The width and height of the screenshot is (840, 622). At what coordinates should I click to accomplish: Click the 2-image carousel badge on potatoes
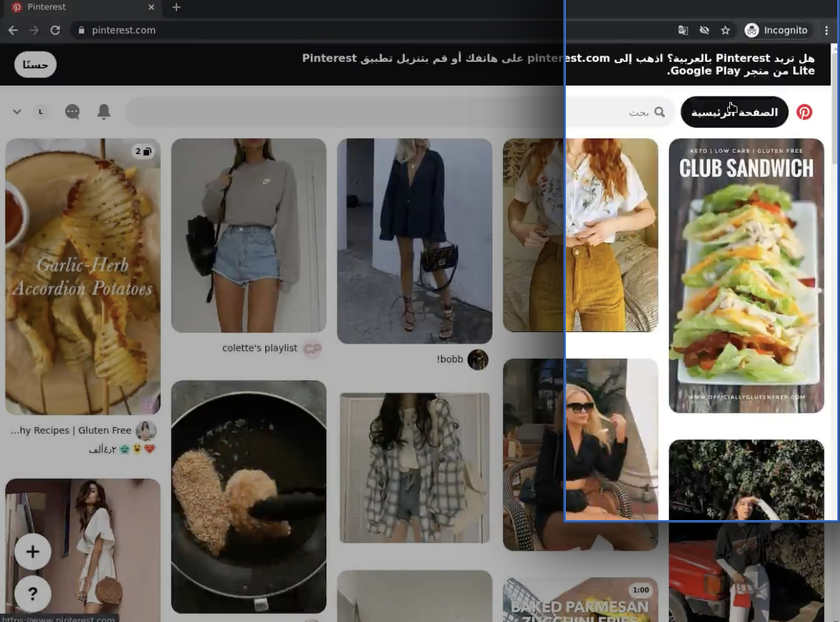(x=142, y=151)
